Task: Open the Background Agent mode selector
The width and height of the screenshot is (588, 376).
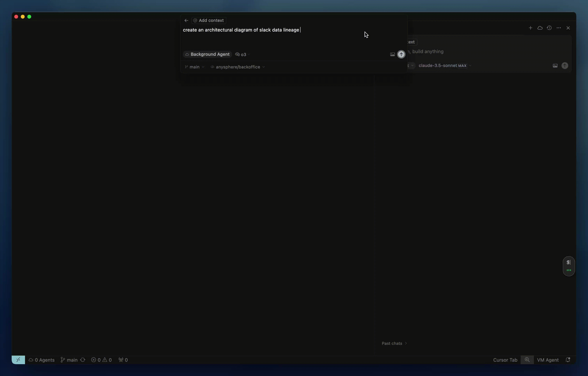Action: (x=207, y=54)
